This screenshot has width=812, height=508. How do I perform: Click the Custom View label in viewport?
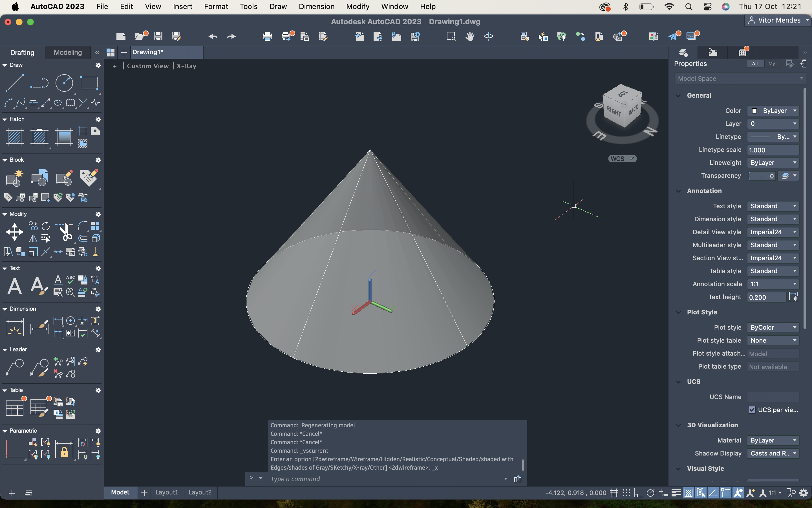pyautogui.click(x=148, y=66)
